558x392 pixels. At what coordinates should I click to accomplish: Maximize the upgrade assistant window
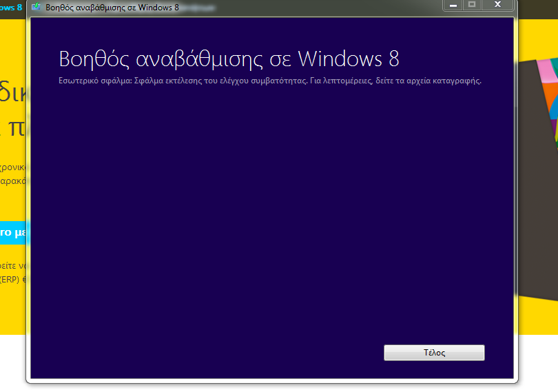[x=472, y=5]
